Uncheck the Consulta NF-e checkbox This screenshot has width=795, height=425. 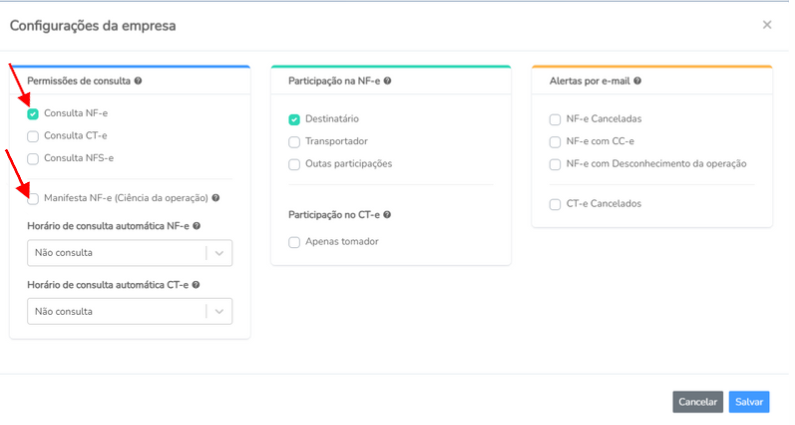[33, 114]
